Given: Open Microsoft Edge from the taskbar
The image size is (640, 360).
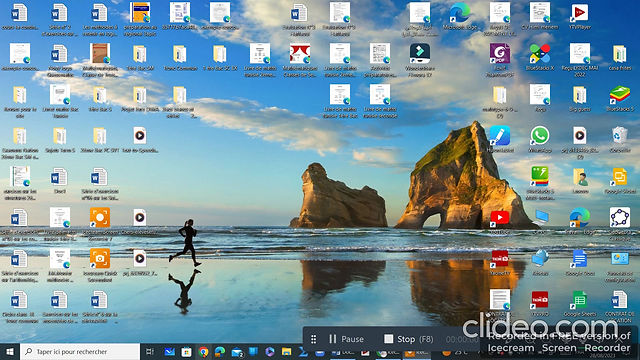Looking at the screenshot, I should 220,351.
